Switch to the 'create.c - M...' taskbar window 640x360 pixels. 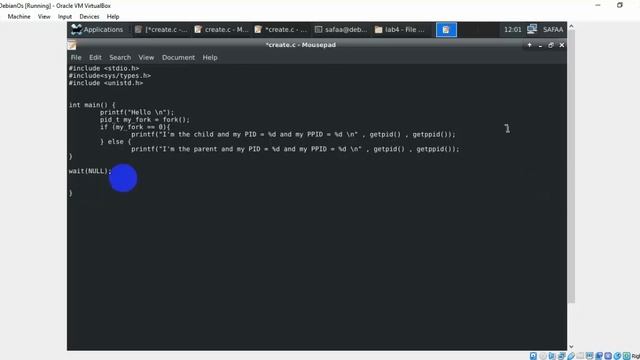pos(221,29)
